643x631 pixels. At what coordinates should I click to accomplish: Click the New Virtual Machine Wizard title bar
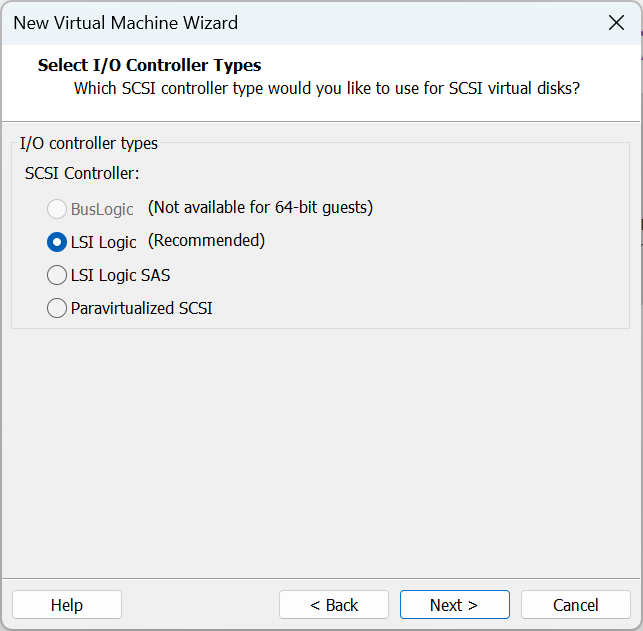click(300, 23)
